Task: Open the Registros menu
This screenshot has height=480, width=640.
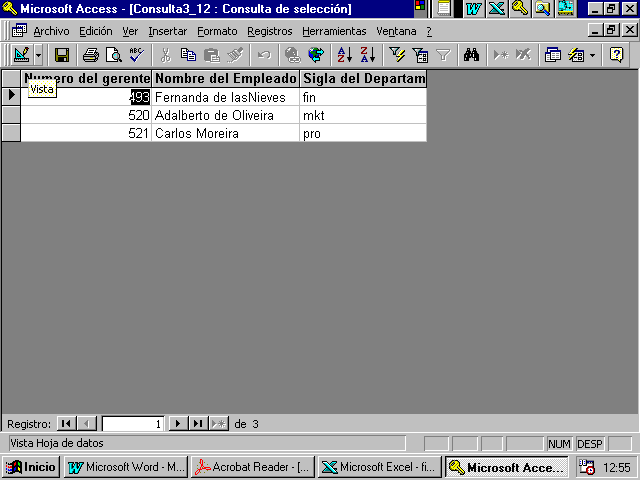Action: click(269, 31)
